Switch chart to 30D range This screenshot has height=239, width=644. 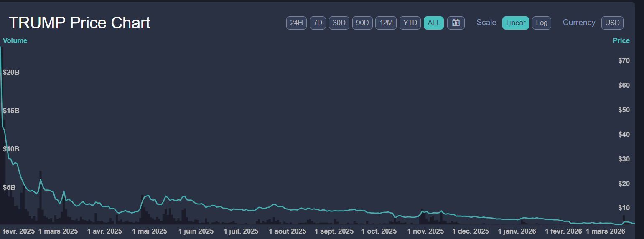[339, 23]
